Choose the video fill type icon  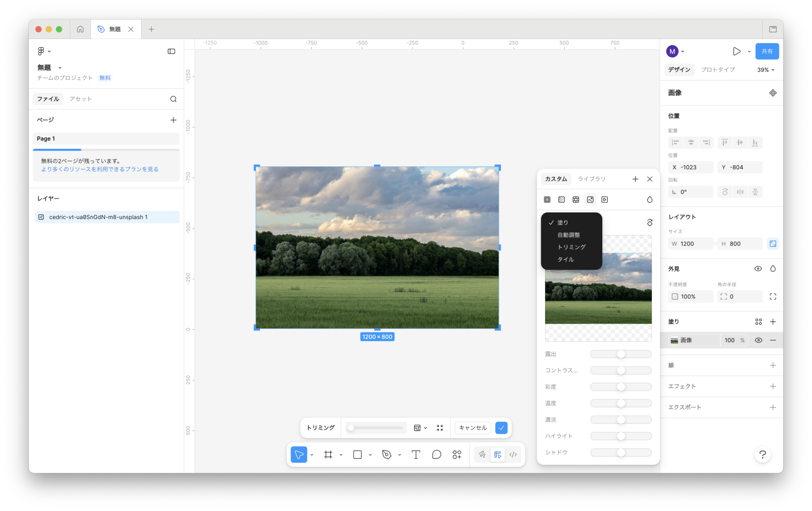click(605, 199)
